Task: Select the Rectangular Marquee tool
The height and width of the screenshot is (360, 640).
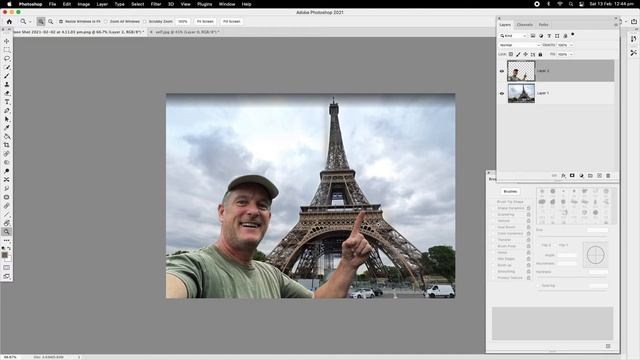Action: click(7, 50)
